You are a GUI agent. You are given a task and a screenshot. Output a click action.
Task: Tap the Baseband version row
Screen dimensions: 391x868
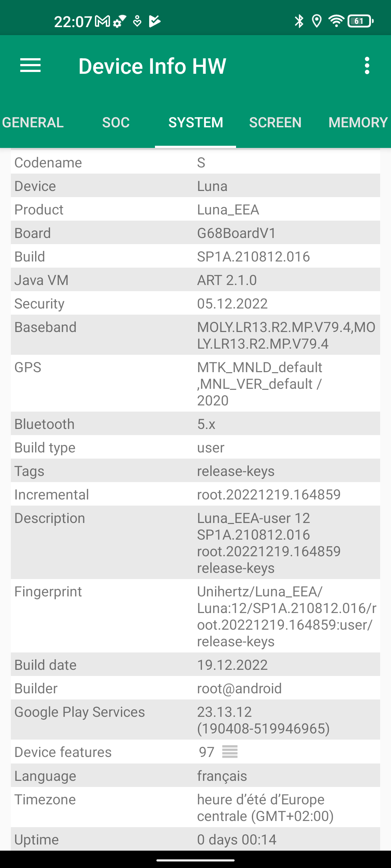pos(195,335)
